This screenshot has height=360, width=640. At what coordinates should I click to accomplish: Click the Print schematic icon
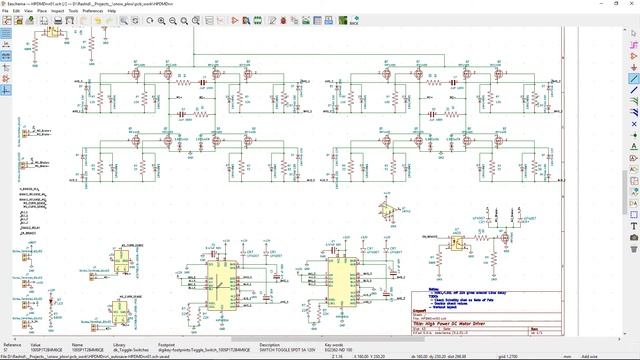(58, 20)
